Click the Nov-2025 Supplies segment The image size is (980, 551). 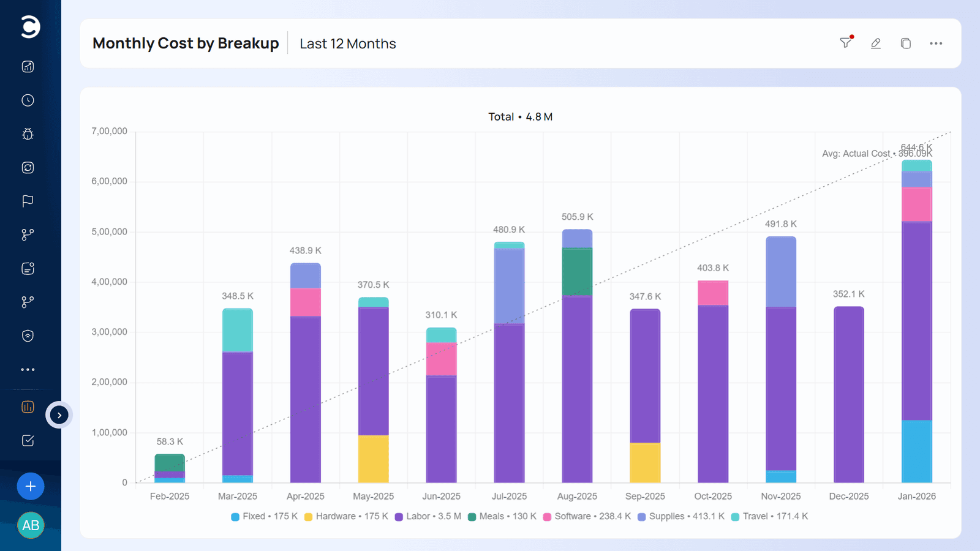coord(781,272)
